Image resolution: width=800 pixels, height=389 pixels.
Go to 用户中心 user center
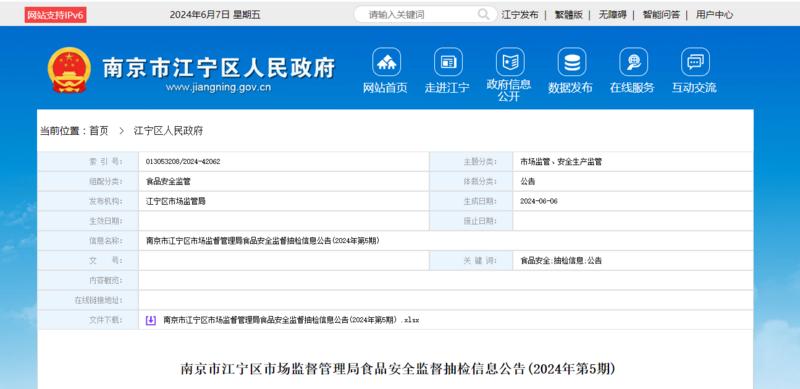point(714,15)
